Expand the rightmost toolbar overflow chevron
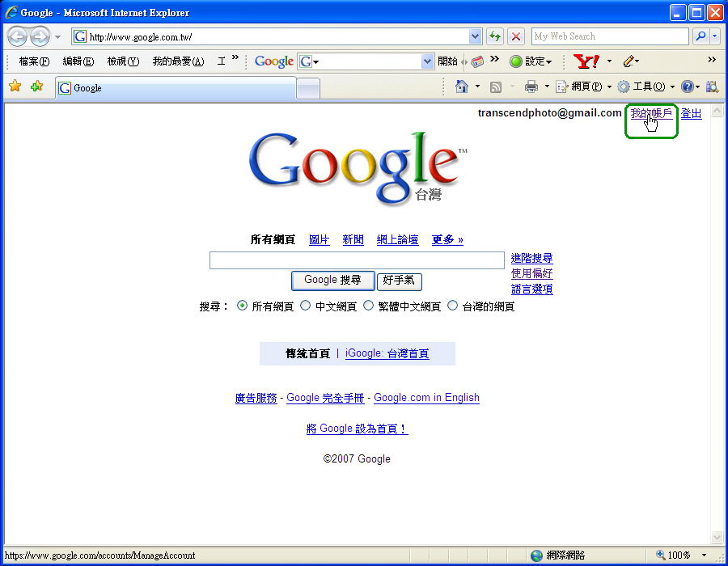Screen dimensions: 728x566 tap(712, 59)
